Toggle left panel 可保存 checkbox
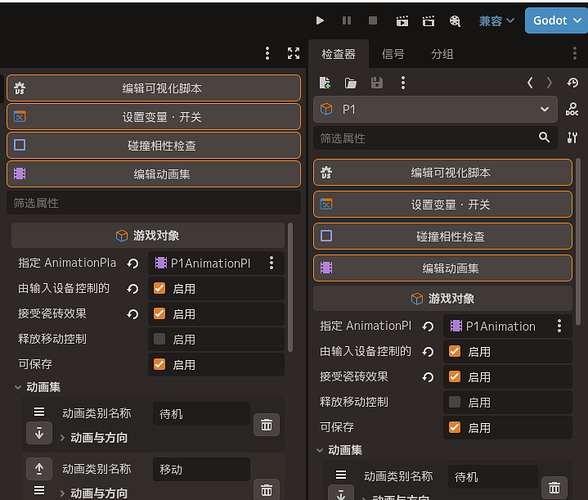 click(x=160, y=364)
